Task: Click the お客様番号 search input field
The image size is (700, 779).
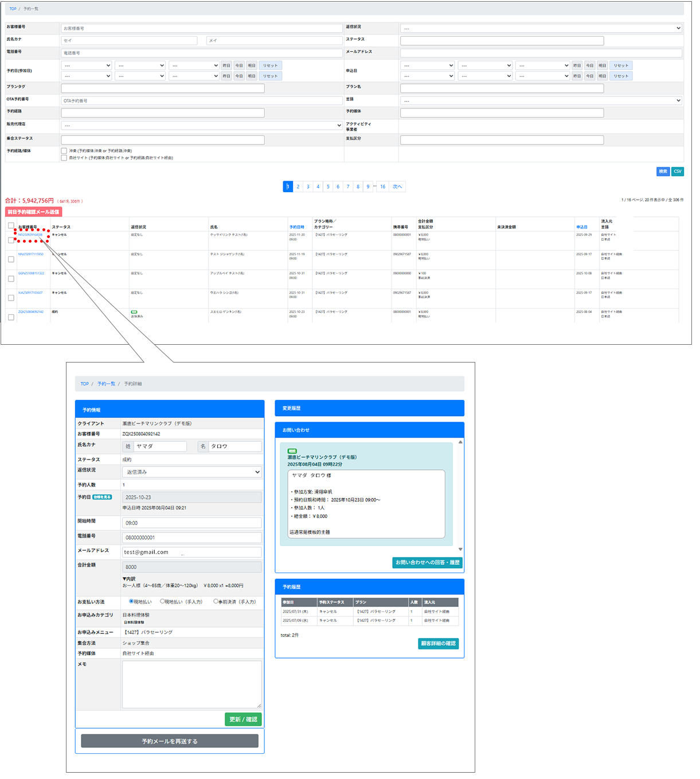Action: coord(202,28)
